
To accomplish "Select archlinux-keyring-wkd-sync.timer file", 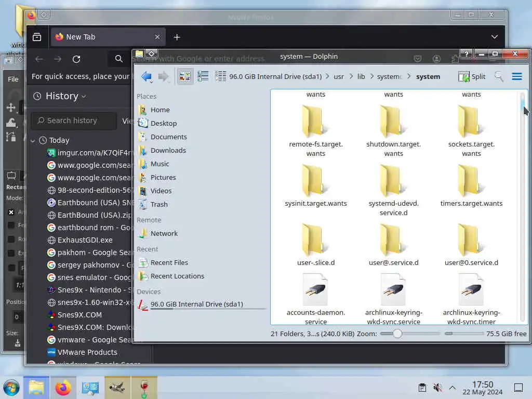I will (471, 299).
